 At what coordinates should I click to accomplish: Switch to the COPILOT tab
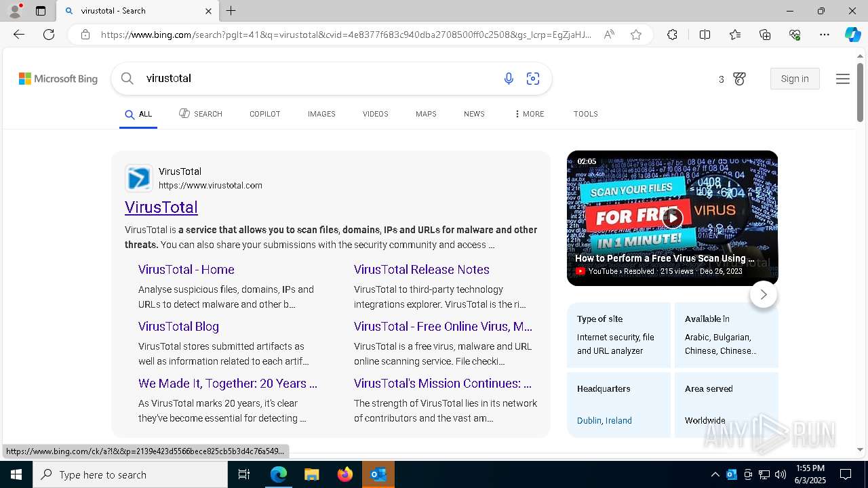264,114
